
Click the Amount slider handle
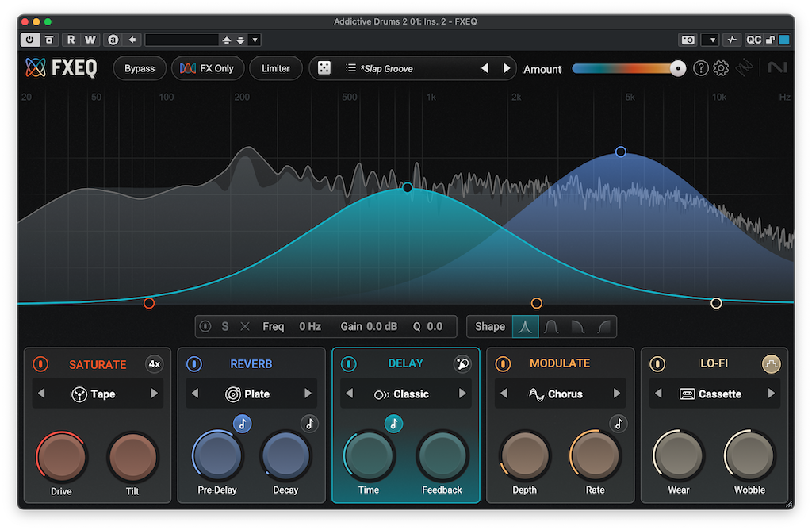pos(677,68)
